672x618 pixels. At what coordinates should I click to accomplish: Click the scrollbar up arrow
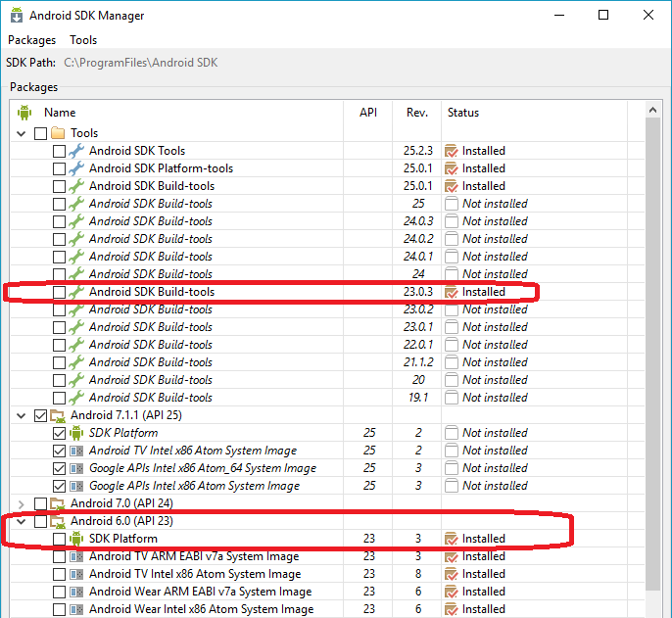[x=652, y=110]
